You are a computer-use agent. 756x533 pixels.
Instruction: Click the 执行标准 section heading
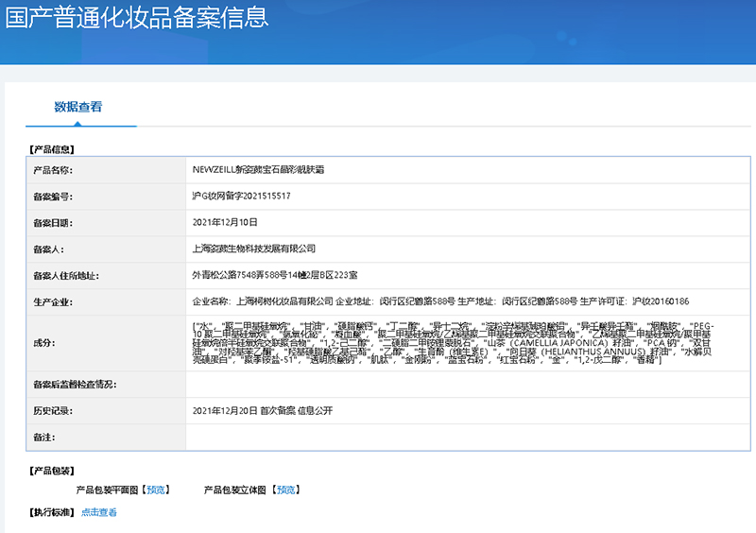pos(52,512)
